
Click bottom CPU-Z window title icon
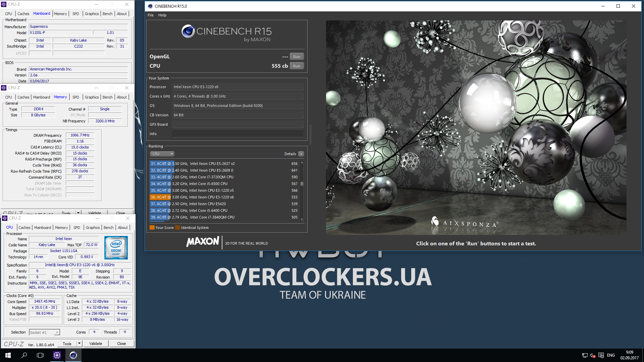pos(5,218)
